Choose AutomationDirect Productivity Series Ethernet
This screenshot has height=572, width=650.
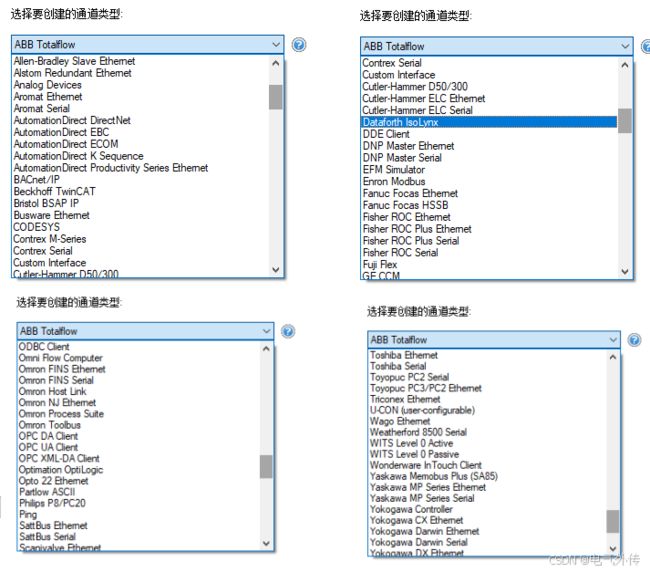(x=111, y=168)
